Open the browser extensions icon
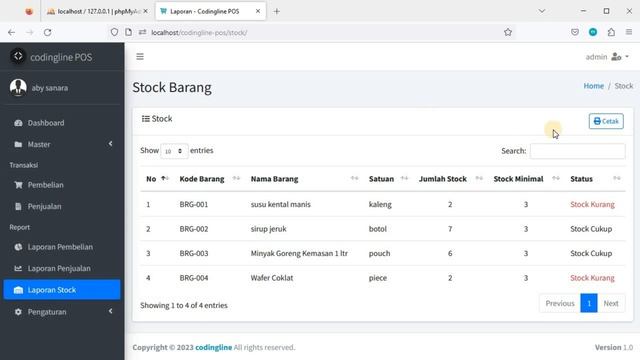 coord(611,32)
